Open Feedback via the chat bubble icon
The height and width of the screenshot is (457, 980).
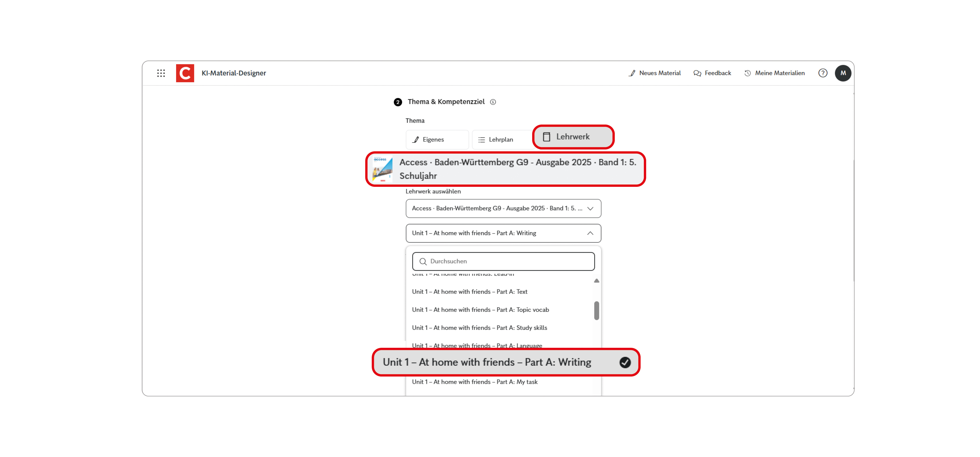pos(698,73)
